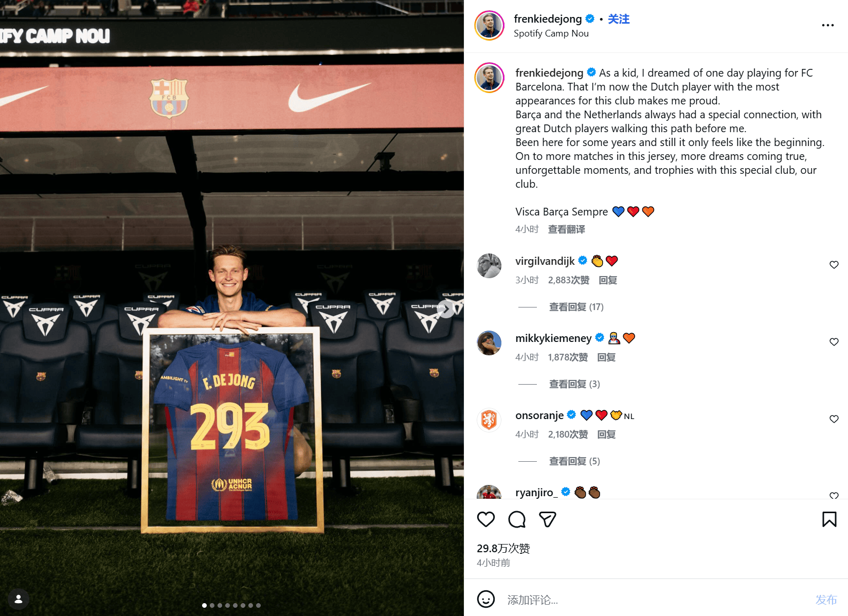Click 查看翻译 to translate the caption

coord(566,229)
